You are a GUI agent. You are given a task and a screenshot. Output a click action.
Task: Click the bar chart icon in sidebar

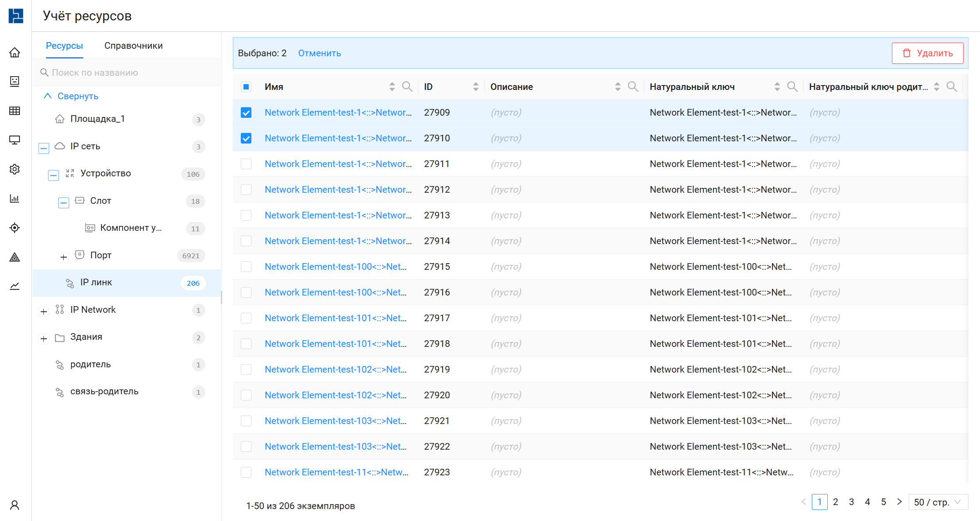pyautogui.click(x=15, y=198)
